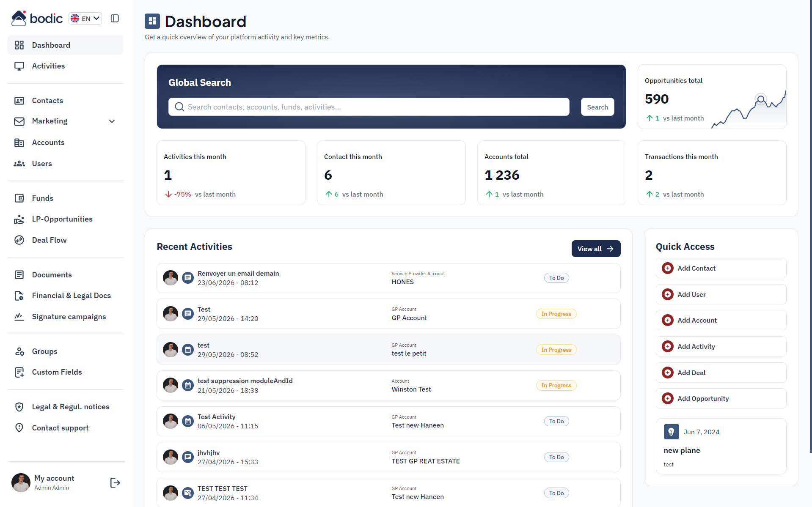Click the In Progress badge for Test activity
This screenshot has width=812, height=507.
(556, 314)
